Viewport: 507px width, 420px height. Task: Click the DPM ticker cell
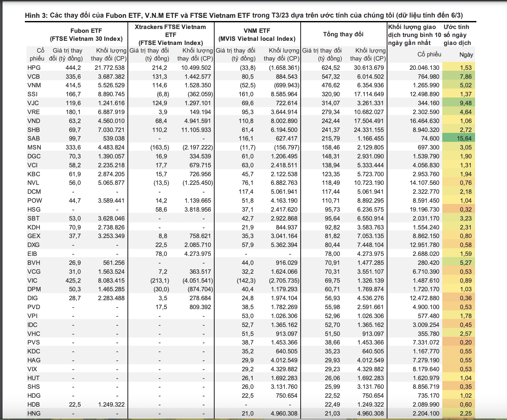click(34, 289)
